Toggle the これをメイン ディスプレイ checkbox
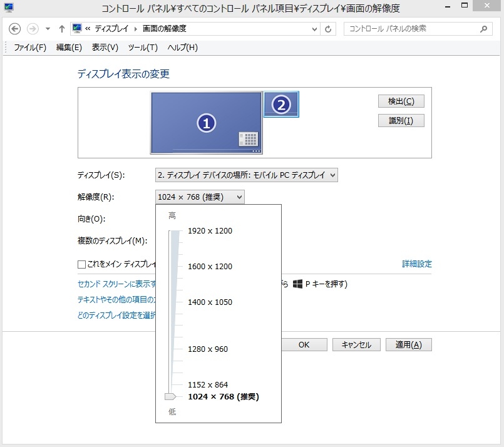The height and width of the screenshot is (447, 504). coord(81,264)
